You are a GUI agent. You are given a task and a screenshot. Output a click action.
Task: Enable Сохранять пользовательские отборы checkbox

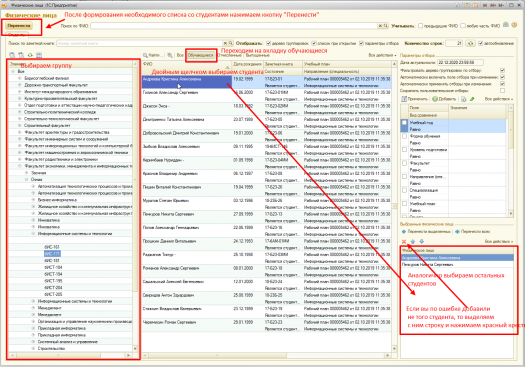[502, 90]
